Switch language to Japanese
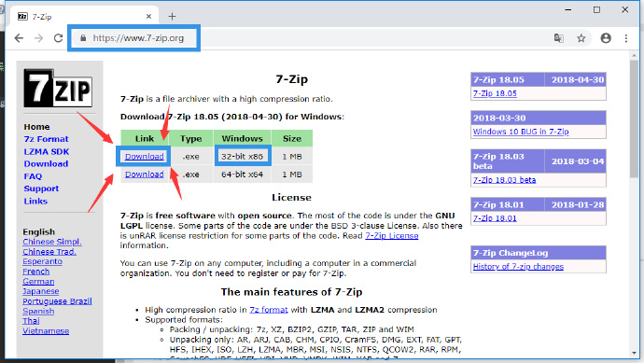This screenshot has width=644, height=363. click(x=41, y=291)
